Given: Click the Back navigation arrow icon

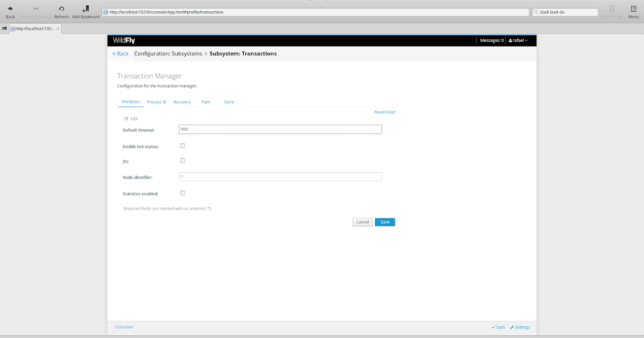Looking at the screenshot, I should click(10, 9).
